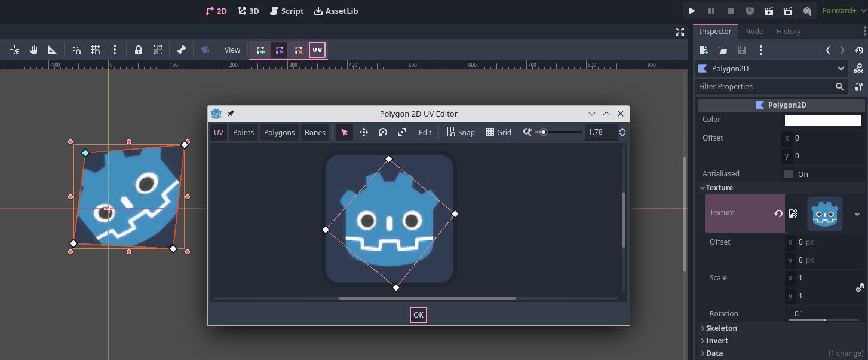This screenshot has width=868, height=360.
Task: Select the Move mode tool in viewport toolbar
Action: pos(14,50)
